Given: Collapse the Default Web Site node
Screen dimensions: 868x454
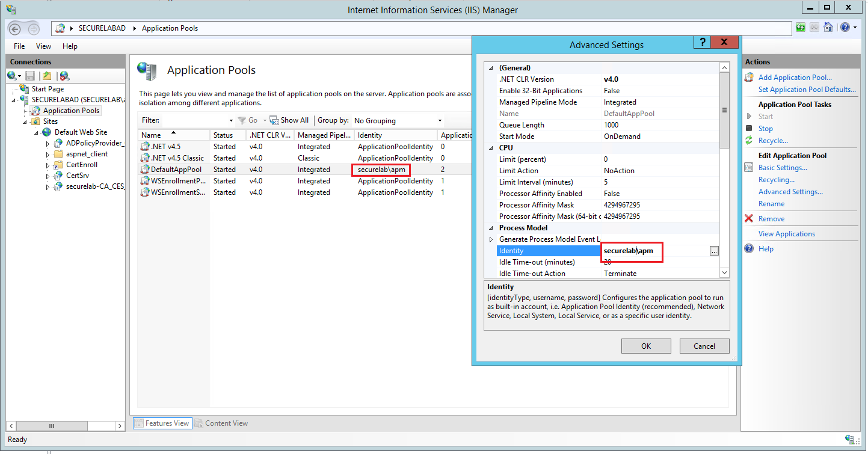Looking at the screenshot, I should coord(37,132).
